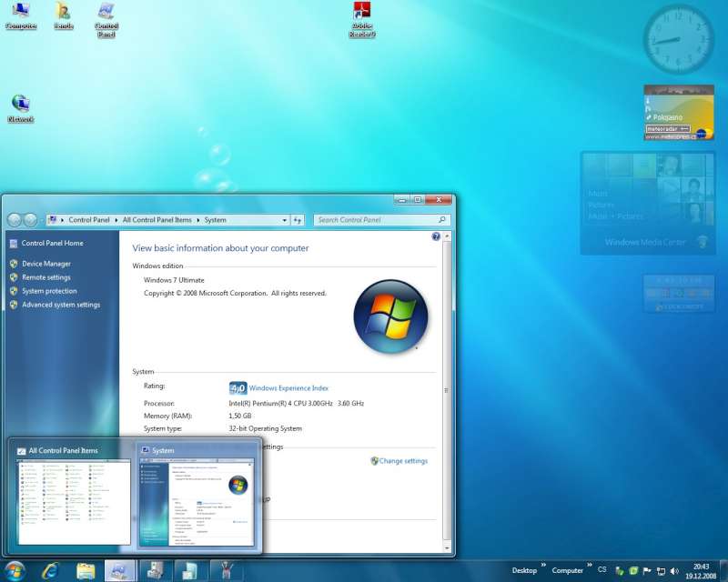Select Control Panel in the breadcrumb path

click(x=89, y=220)
